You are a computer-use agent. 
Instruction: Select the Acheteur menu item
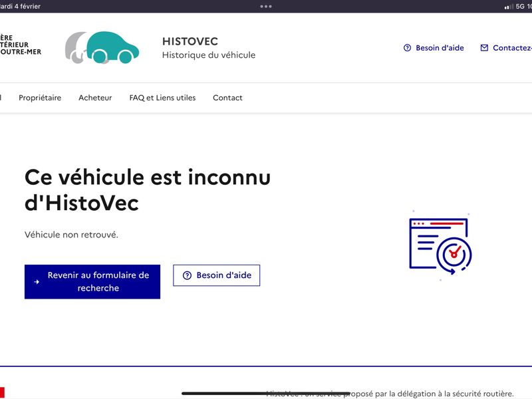point(95,98)
